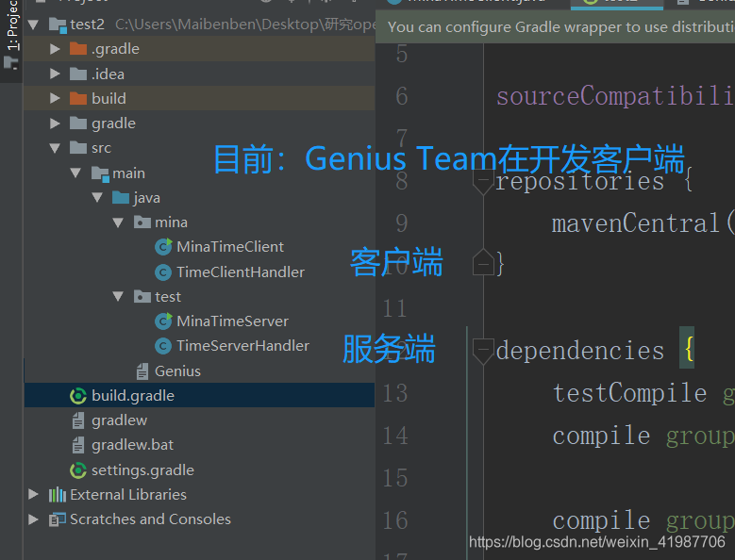Click the mina package icon
Viewport: 735px width, 560px height.
[x=142, y=222]
